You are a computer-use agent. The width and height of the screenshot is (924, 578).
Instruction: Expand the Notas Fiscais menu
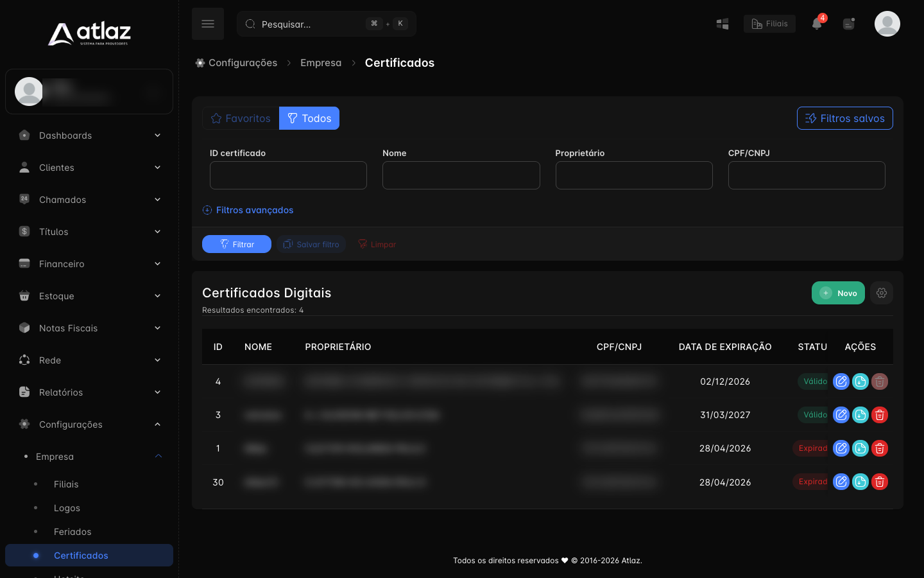click(x=89, y=328)
